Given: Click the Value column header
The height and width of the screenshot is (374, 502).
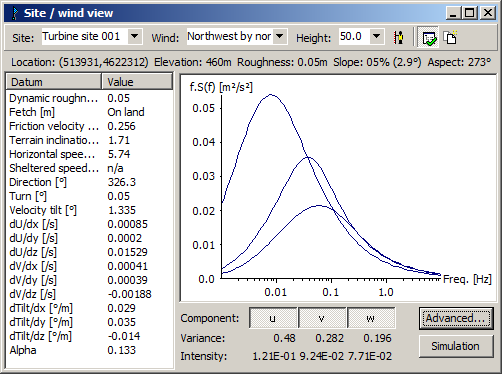Looking at the screenshot, I should coord(137,82).
